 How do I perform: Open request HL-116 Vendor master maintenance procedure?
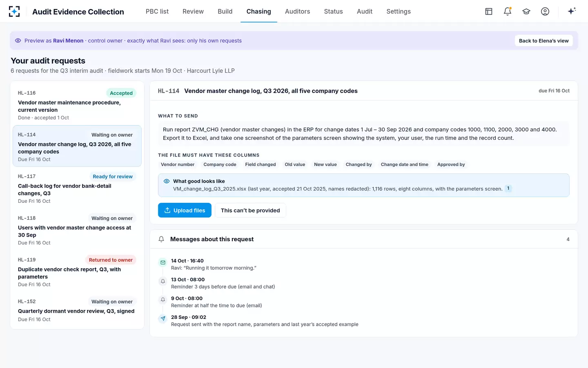tap(77, 105)
